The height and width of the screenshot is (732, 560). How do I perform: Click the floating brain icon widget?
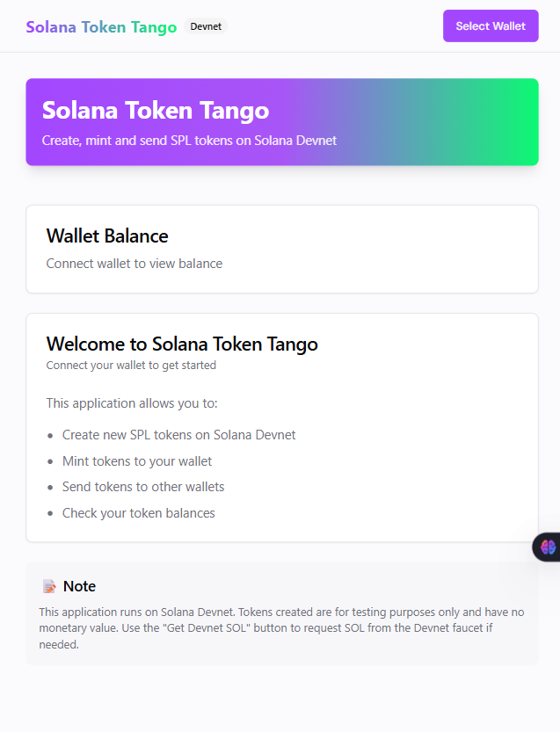point(549,547)
